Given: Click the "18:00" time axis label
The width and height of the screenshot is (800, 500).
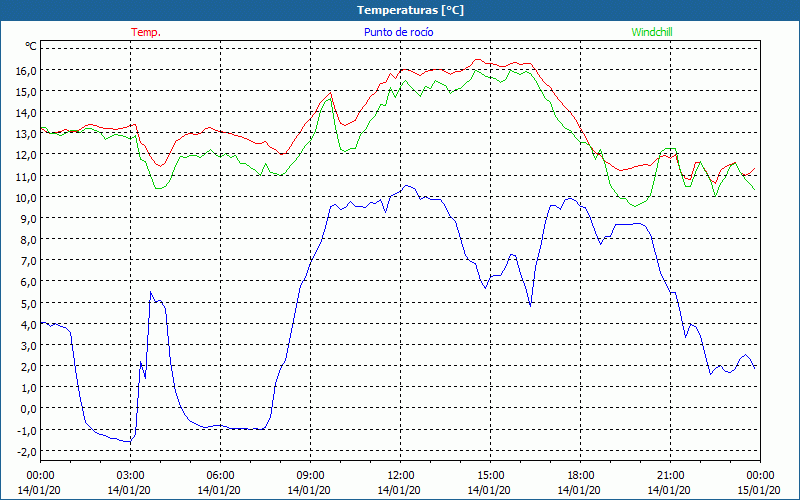Looking at the screenshot, I should click(x=581, y=476).
